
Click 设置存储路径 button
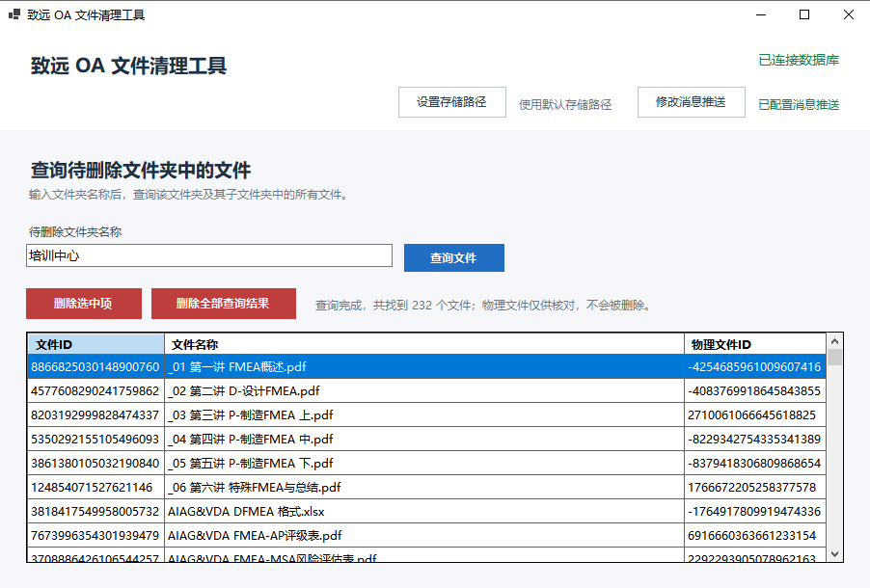pos(451,102)
